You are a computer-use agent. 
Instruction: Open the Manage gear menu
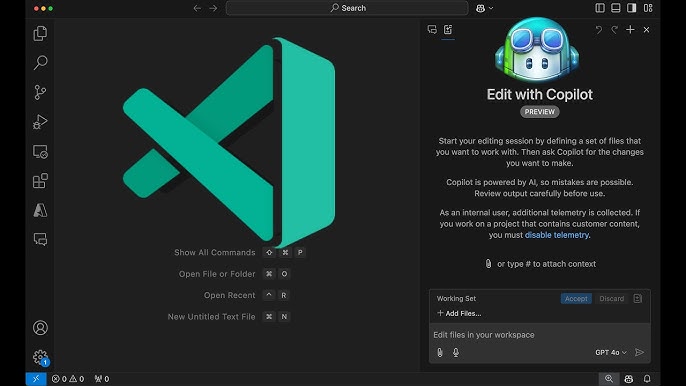tap(40, 357)
